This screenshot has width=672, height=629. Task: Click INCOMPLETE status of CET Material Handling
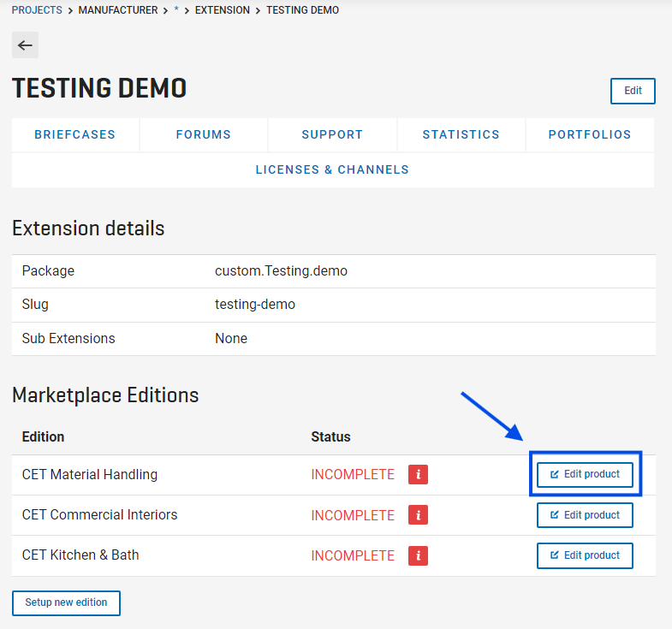pos(353,474)
